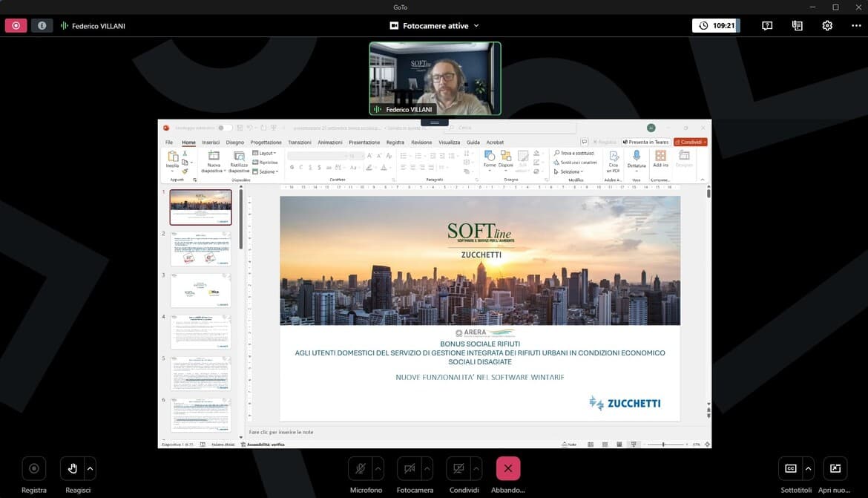Click the Abbandona leave meeting button
Viewport: 868px width, 498px height.
pos(508,468)
